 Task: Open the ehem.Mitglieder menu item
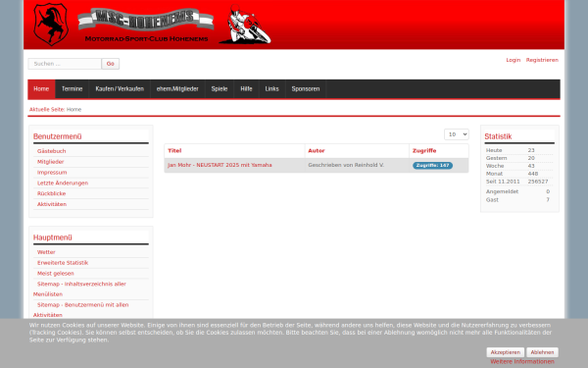[x=177, y=89]
